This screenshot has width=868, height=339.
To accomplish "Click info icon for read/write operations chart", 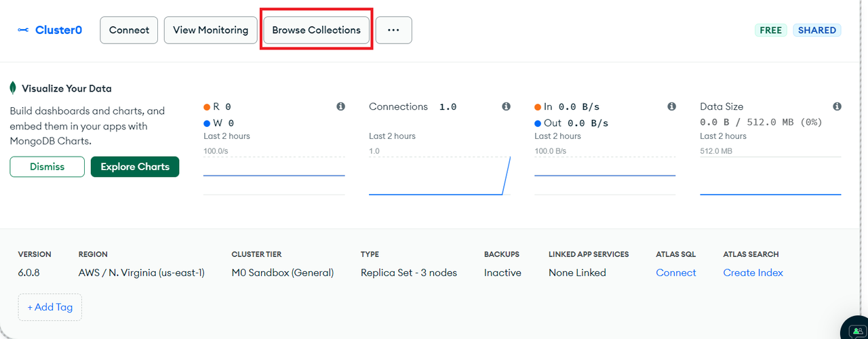I will (x=340, y=106).
